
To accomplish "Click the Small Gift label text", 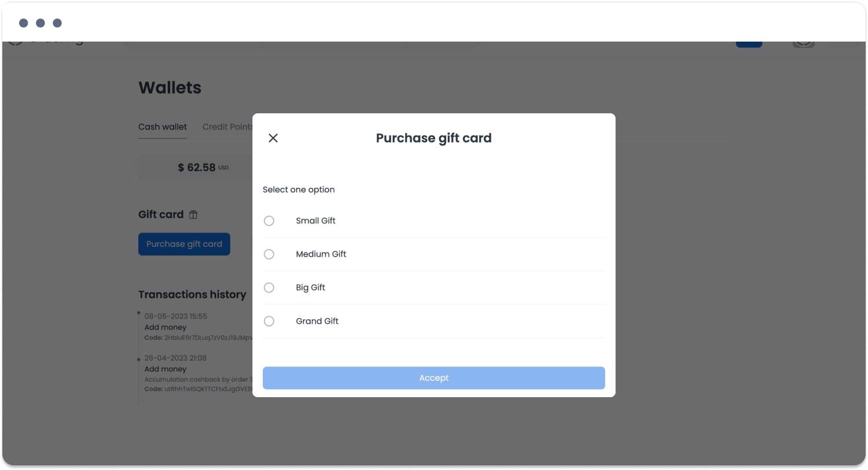I will 315,221.
